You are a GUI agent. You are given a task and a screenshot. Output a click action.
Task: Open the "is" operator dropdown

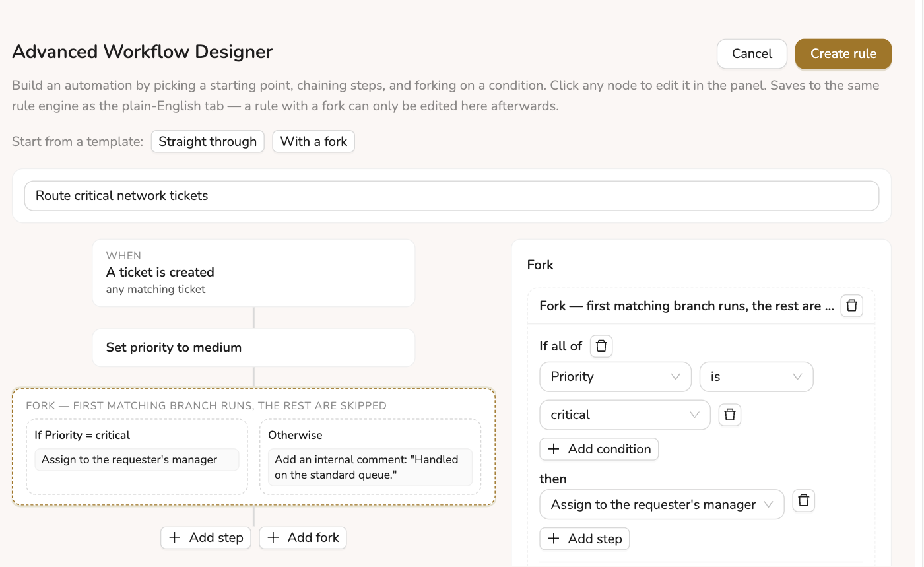[x=756, y=376]
